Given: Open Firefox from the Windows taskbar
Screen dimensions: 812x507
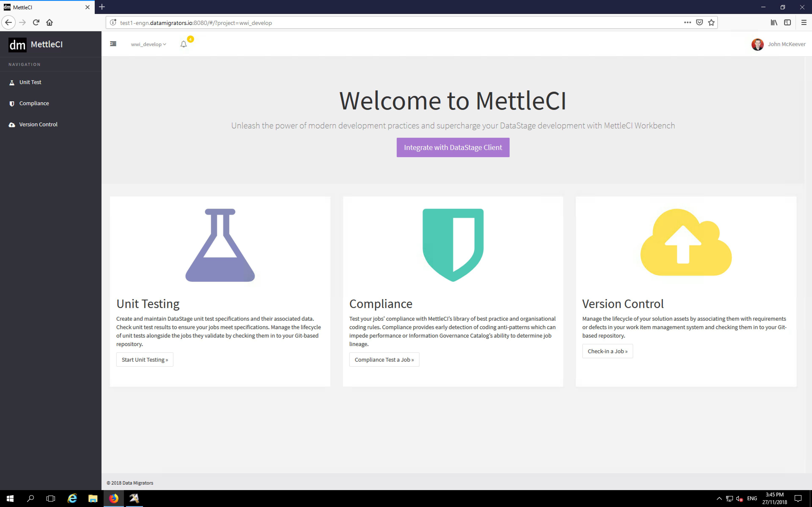Looking at the screenshot, I should (x=114, y=498).
